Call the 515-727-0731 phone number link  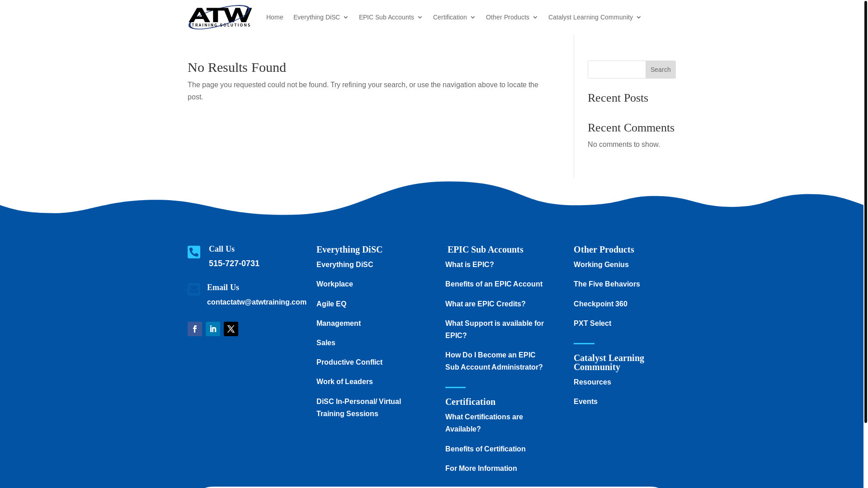(x=234, y=263)
